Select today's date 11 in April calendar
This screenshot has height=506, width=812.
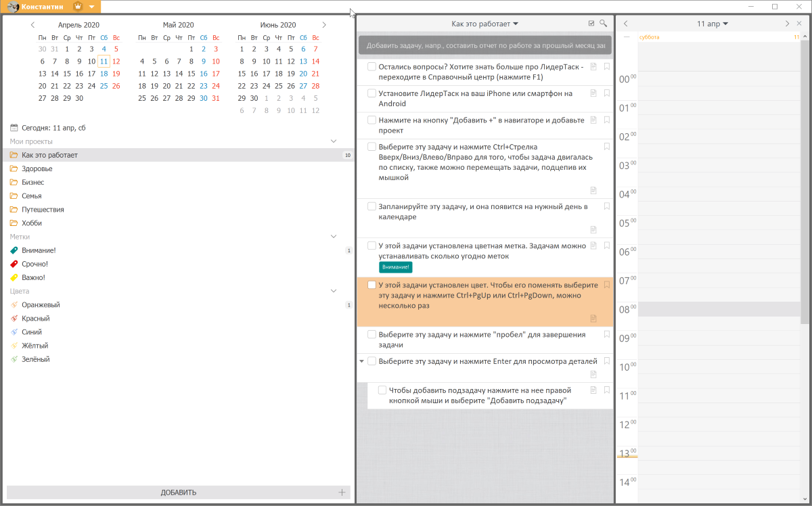pyautogui.click(x=104, y=62)
